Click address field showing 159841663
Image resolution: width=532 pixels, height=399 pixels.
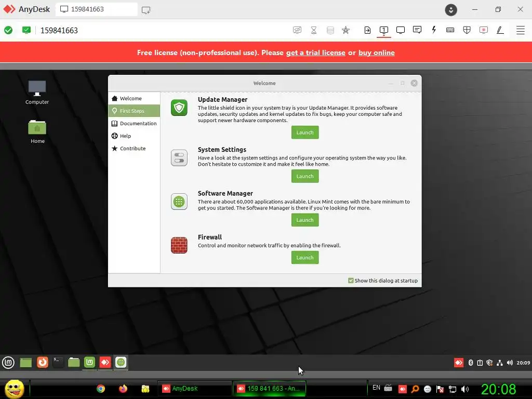[x=59, y=31]
